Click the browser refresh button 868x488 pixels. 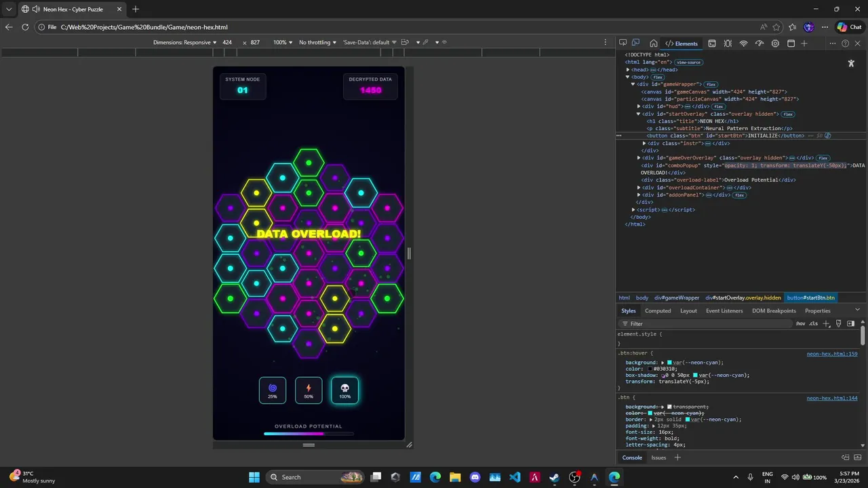25,27
